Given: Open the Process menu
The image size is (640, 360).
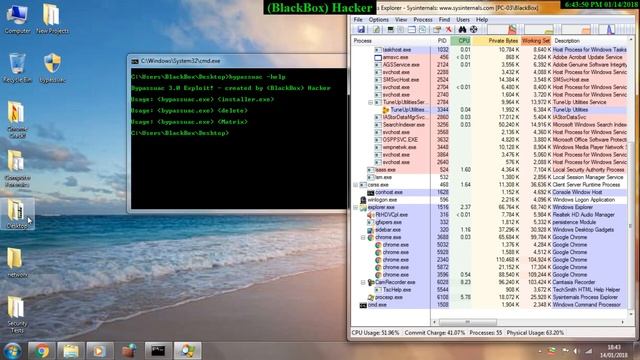Looking at the screenshot, I should click(x=422, y=20).
